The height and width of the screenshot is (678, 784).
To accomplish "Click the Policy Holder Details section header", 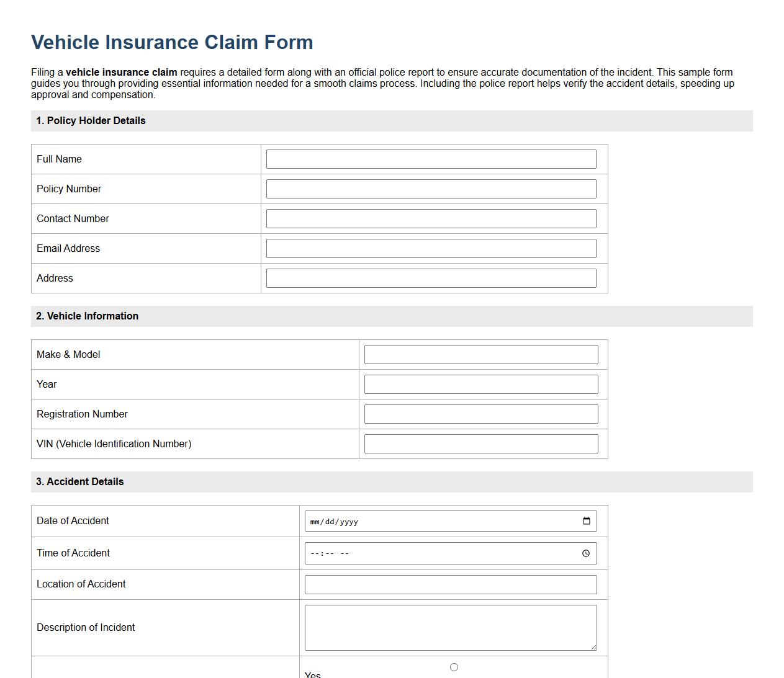I will pos(91,120).
